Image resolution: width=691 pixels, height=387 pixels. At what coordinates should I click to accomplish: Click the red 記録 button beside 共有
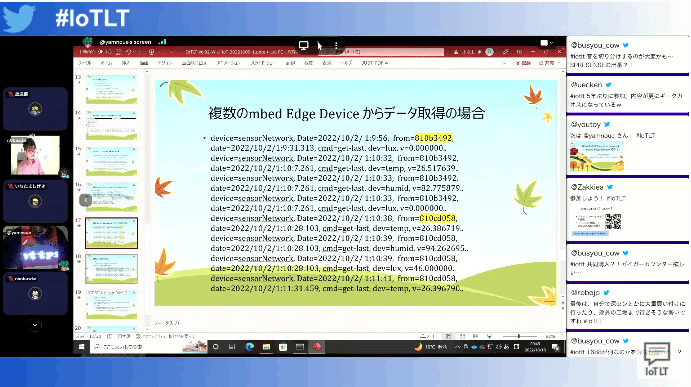[523, 63]
